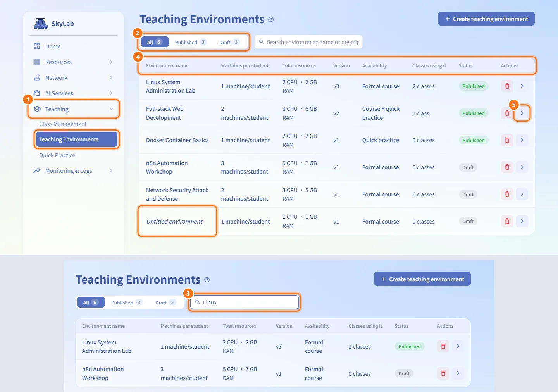This screenshot has height=392, width=558.
Task: Click the 1 class cell
Action: pos(421,113)
